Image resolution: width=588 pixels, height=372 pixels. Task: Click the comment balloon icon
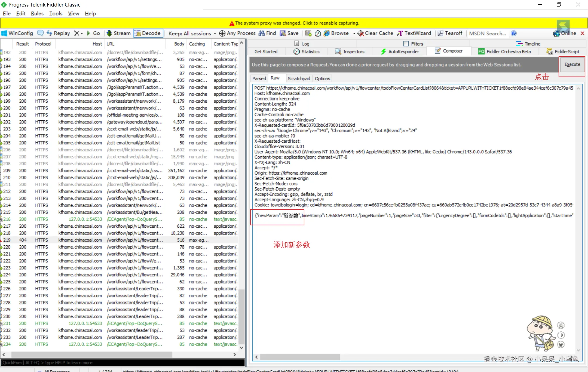coord(40,33)
